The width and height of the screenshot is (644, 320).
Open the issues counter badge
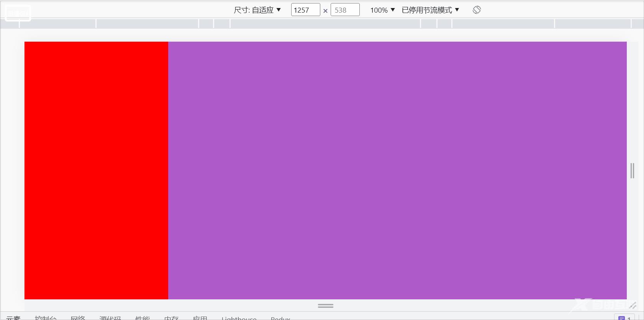pos(624,317)
